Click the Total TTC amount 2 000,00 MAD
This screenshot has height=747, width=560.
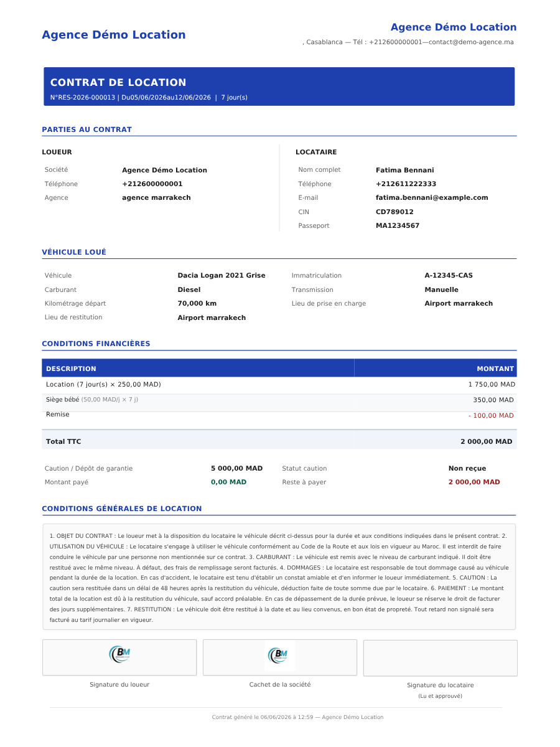tap(487, 441)
